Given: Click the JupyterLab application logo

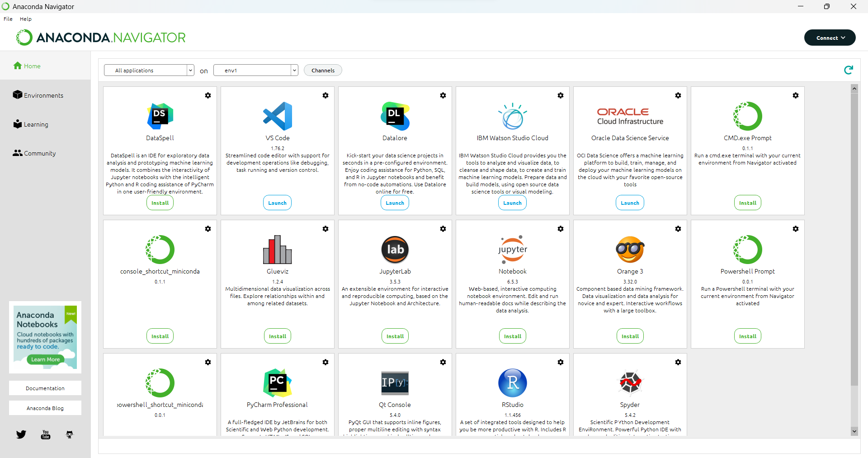Looking at the screenshot, I should (x=395, y=250).
